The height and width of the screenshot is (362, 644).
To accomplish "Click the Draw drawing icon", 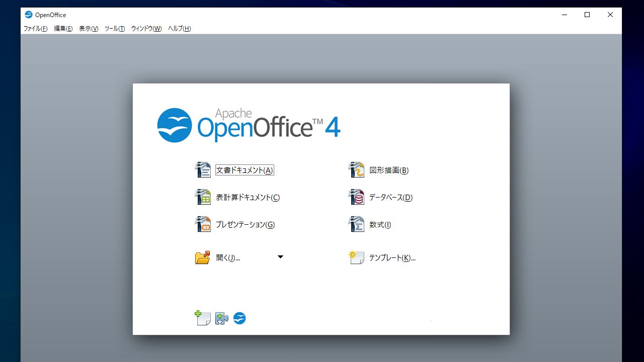I will [x=356, y=170].
